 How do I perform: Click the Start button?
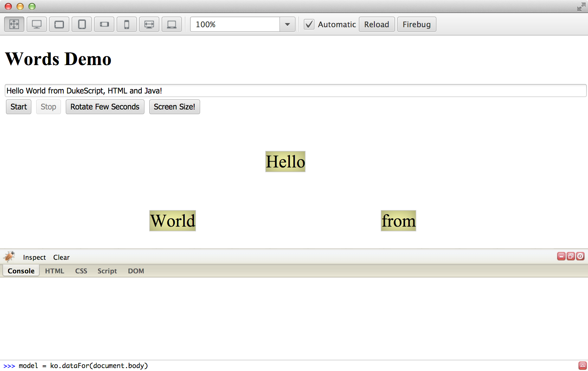tap(19, 107)
